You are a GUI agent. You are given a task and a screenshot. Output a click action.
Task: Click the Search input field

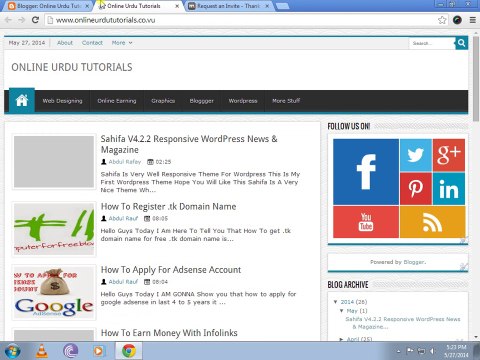[432, 43]
